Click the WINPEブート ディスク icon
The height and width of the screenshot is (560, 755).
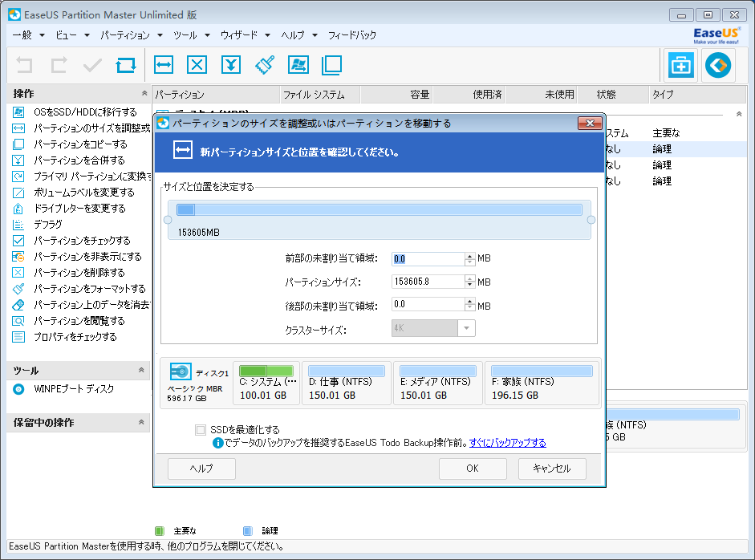18,389
